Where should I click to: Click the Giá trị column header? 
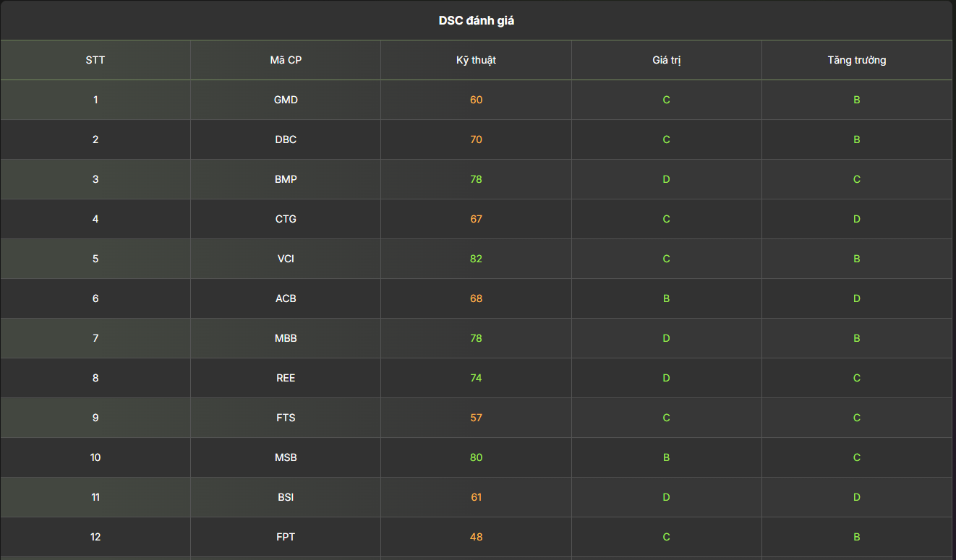click(x=666, y=60)
